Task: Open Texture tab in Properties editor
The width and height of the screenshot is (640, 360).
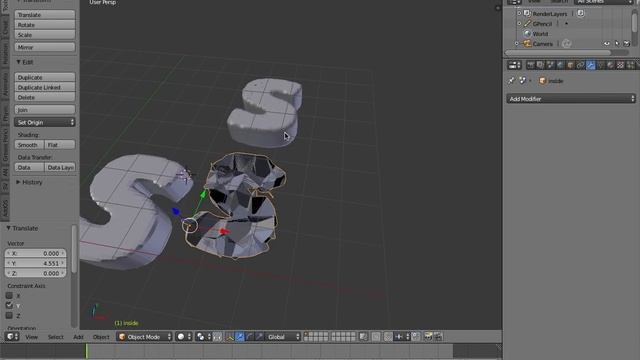Action: point(620,65)
